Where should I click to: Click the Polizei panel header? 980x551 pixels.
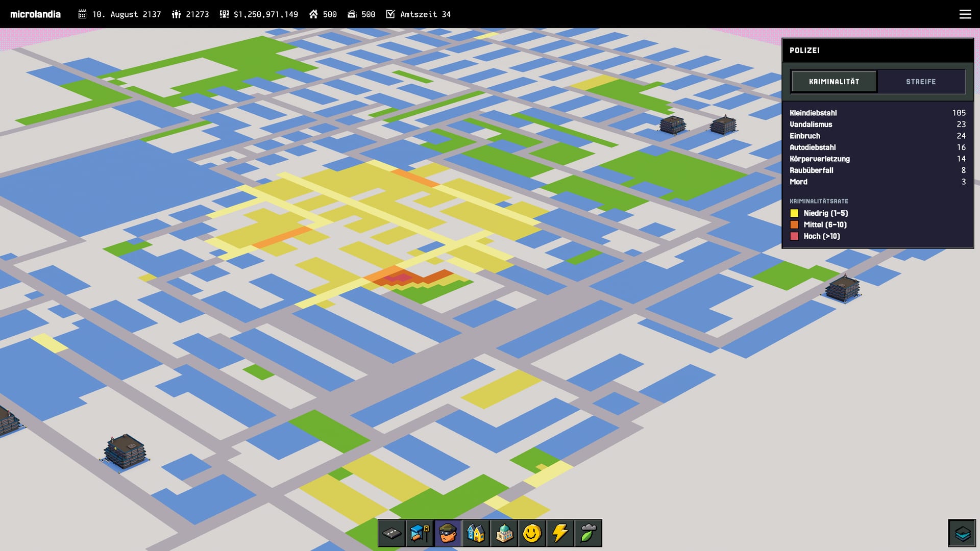[877, 51]
